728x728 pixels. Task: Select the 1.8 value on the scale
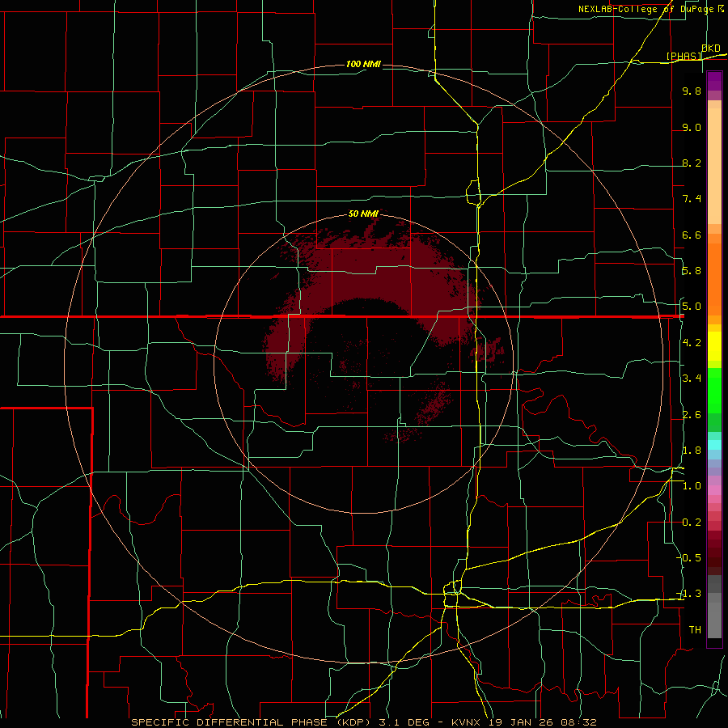(692, 451)
